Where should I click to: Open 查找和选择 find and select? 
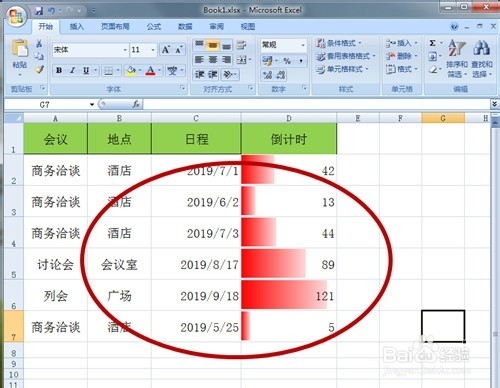(x=482, y=58)
